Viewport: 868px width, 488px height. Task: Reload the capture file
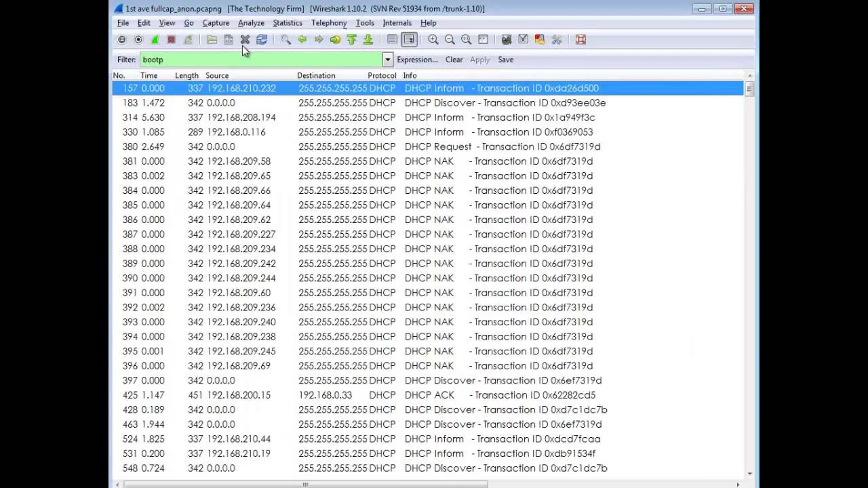tap(262, 40)
